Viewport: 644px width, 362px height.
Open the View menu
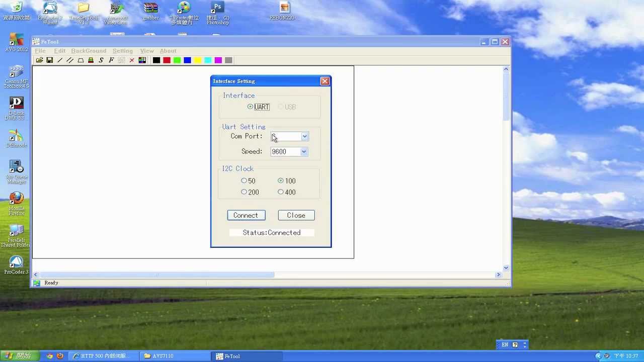(x=147, y=51)
